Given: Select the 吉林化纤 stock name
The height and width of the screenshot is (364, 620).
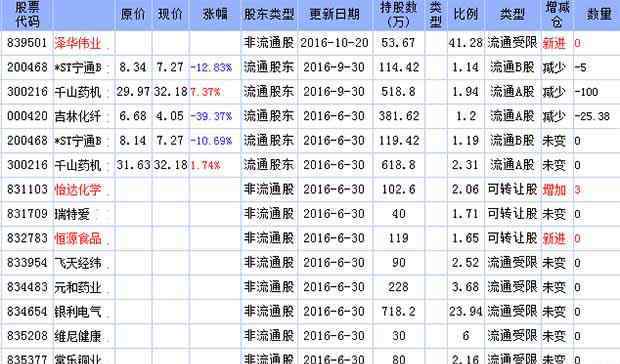Looking at the screenshot, I should (78, 116).
